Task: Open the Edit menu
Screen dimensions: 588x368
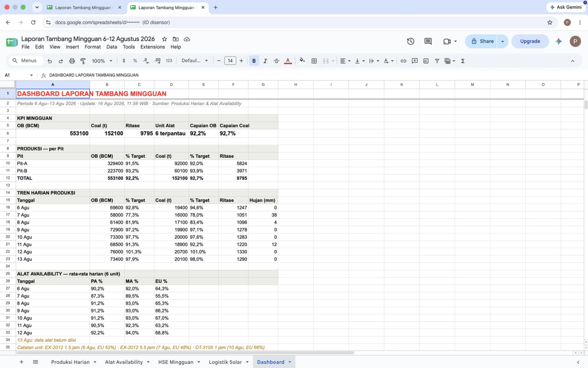Action: point(39,47)
